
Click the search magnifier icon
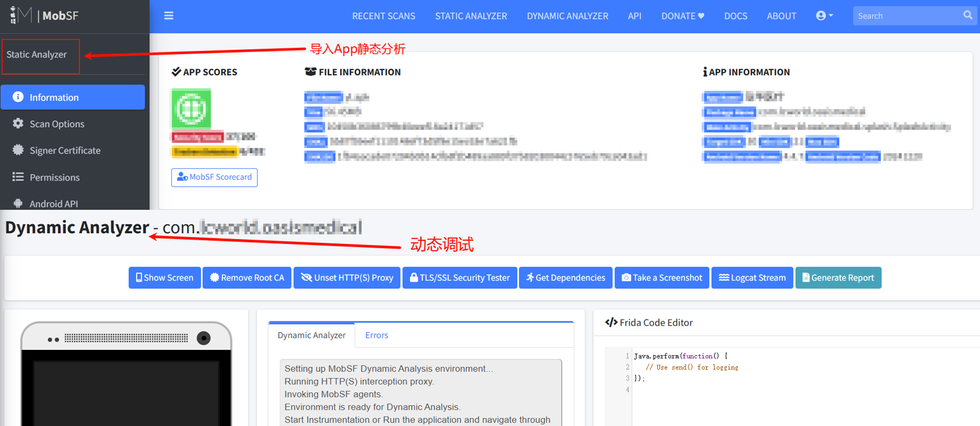pyautogui.click(x=968, y=15)
